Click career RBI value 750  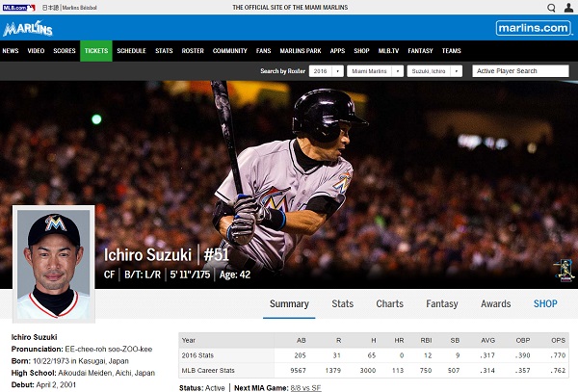(x=426, y=370)
